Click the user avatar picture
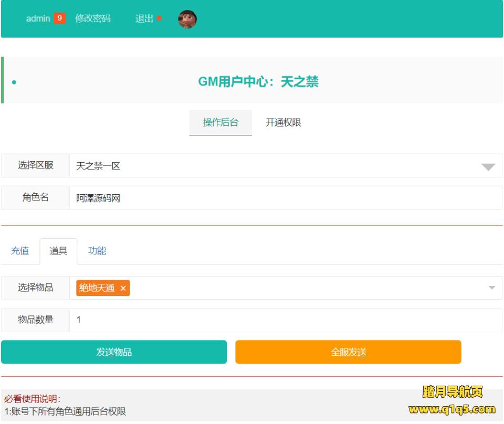 [187, 19]
